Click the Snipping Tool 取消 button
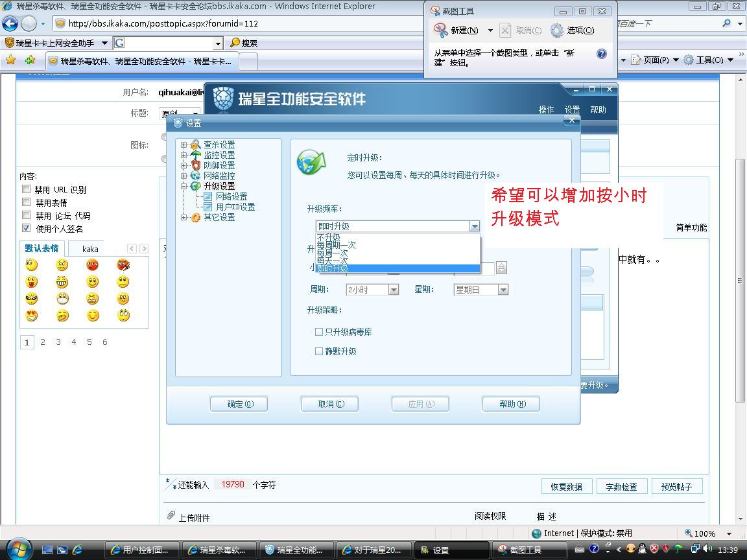Image resolution: width=747 pixels, height=560 pixels. point(520,30)
